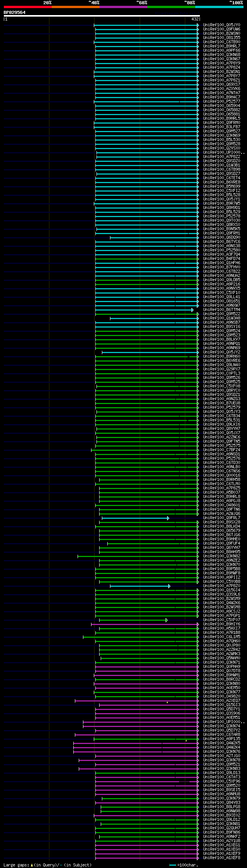Click the purple alignment bar of UniRef100_B9HIY6
Image resolution: width=247 pixels, height=868 pixels.
(x=145, y=624)
